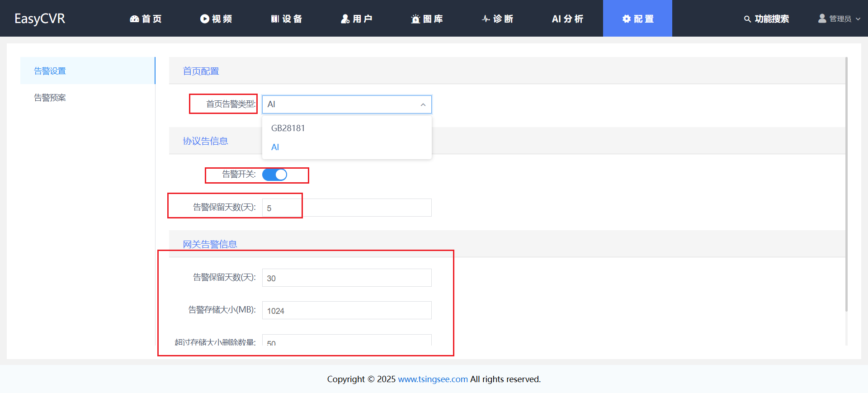Image resolution: width=868 pixels, height=393 pixels.
Task: Click the device icon beside 设备
Action: pyautogui.click(x=275, y=19)
